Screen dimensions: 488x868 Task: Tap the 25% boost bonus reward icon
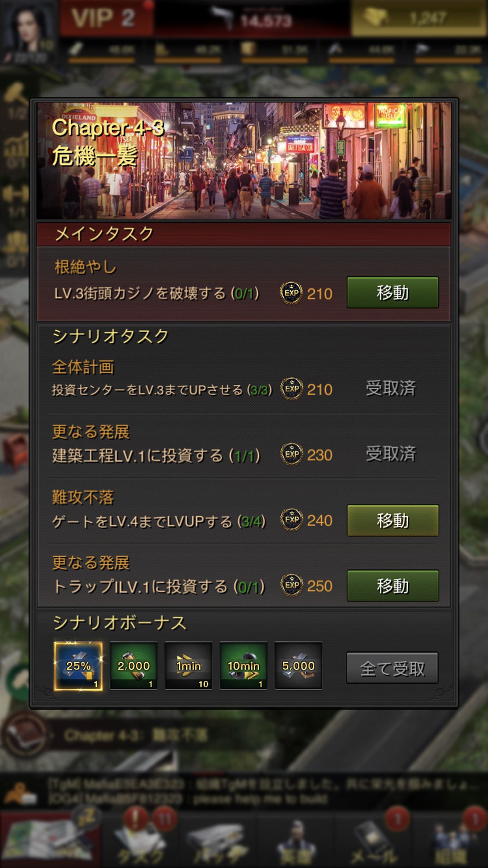[78, 666]
